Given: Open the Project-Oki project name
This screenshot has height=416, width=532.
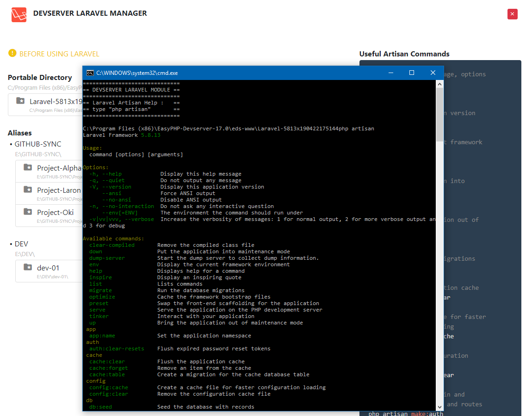Looking at the screenshot, I should point(56,213).
